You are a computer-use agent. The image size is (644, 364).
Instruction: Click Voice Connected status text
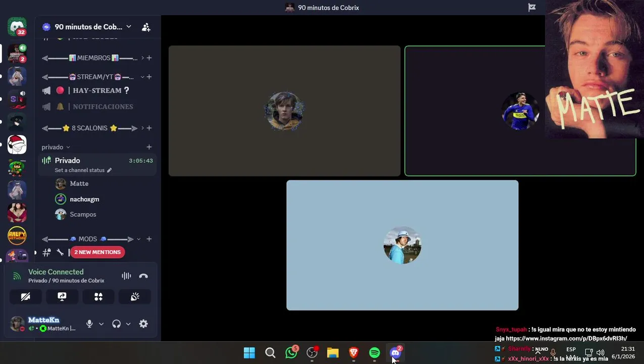56,272
